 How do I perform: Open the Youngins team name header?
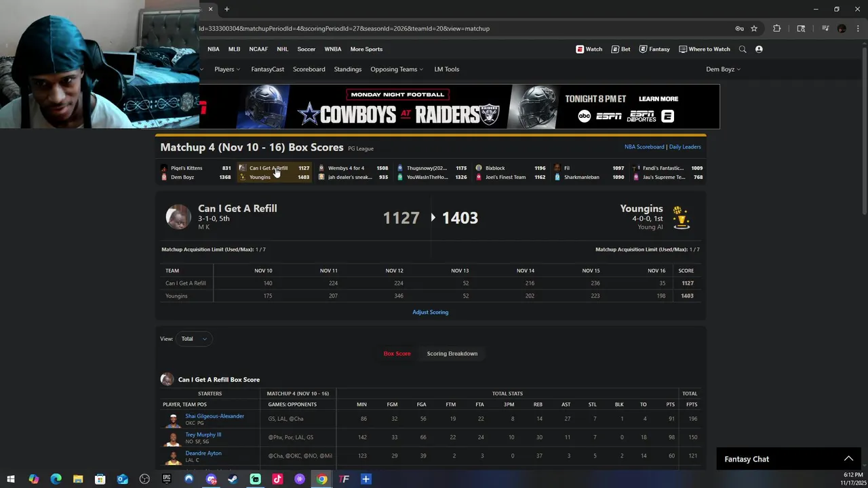point(641,209)
